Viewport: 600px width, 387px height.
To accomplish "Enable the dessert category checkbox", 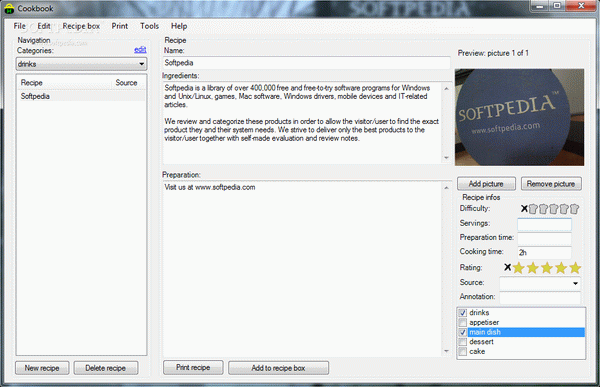I will pos(463,342).
